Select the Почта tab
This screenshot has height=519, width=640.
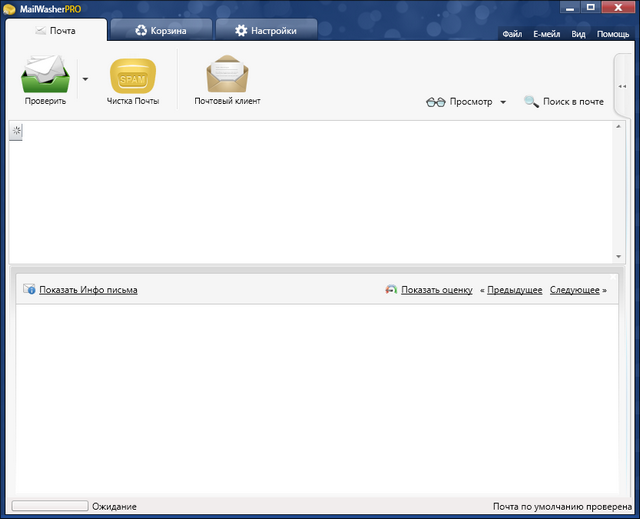click(56, 31)
